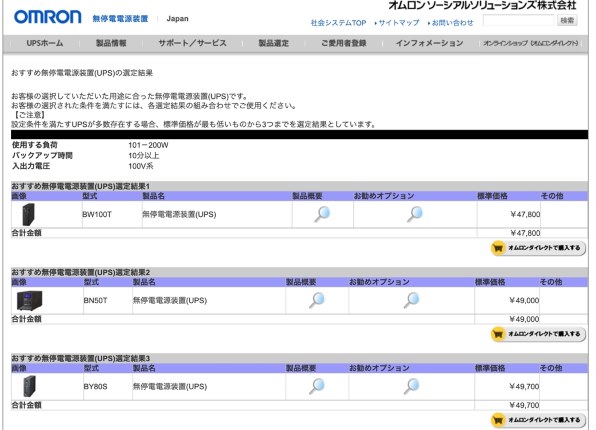Buy BY80S via オムロンダイレクトで購入する button

[x=538, y=420]
